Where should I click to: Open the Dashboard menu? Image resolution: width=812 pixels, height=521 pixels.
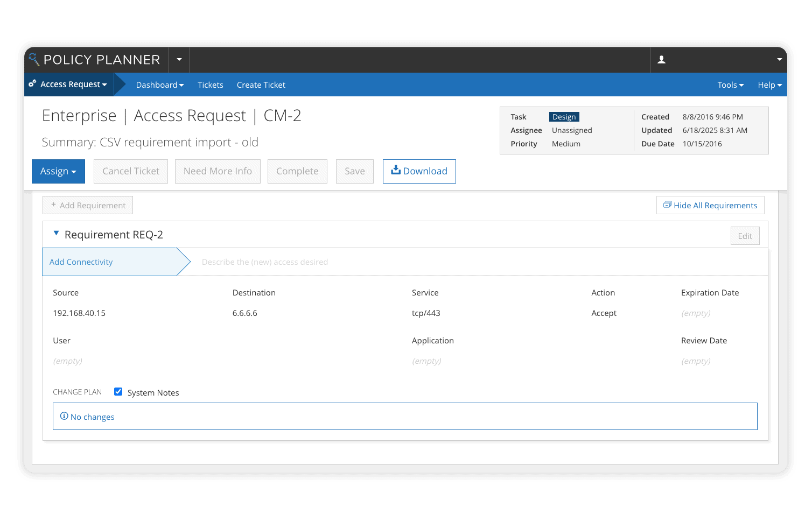160,85
